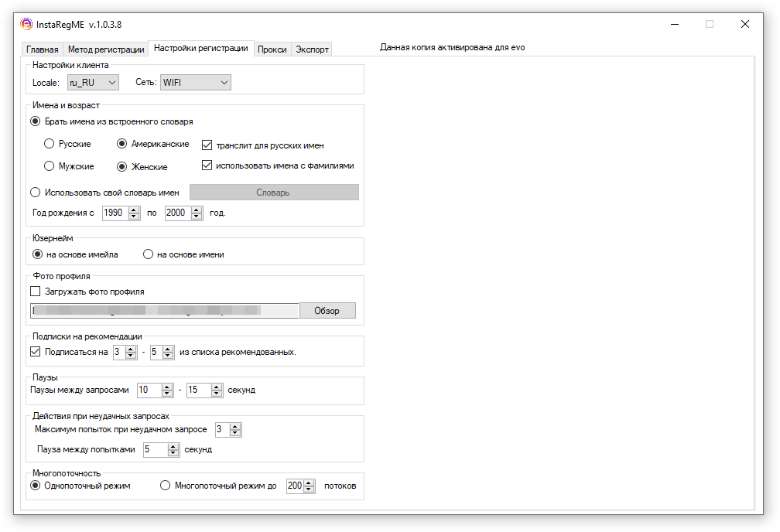The height and width of the screenshot is (532, 780).
Task: Decrease the 15 seconds pause maximum
Action: [217, 394]
